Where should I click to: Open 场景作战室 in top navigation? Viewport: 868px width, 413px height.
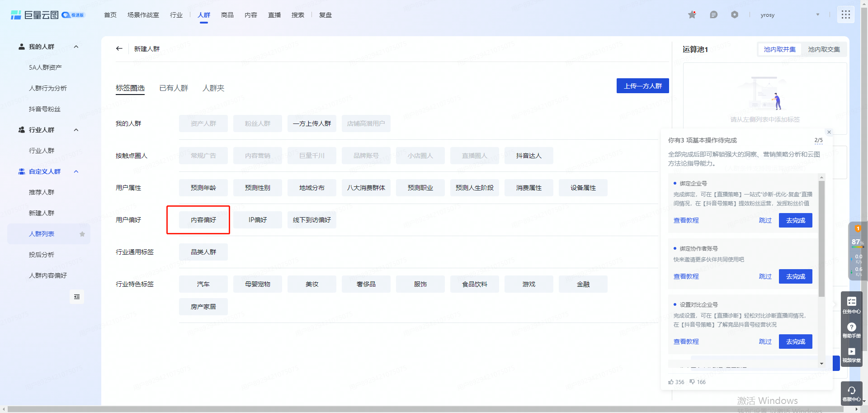pyautogui.click(x=143, y=15)
